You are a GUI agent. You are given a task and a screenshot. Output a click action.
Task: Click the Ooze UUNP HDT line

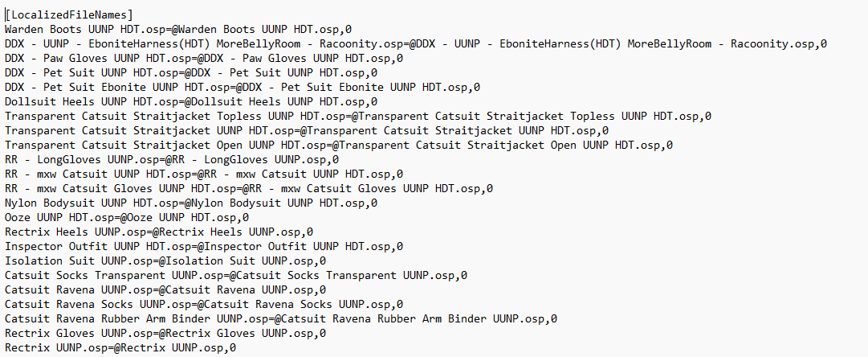[x=127, y=217]
